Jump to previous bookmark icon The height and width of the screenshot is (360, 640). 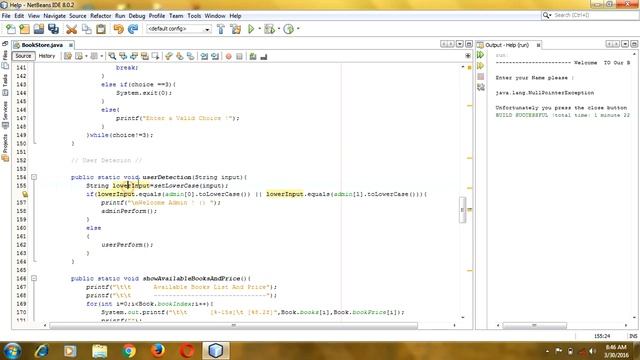point(169,56)
